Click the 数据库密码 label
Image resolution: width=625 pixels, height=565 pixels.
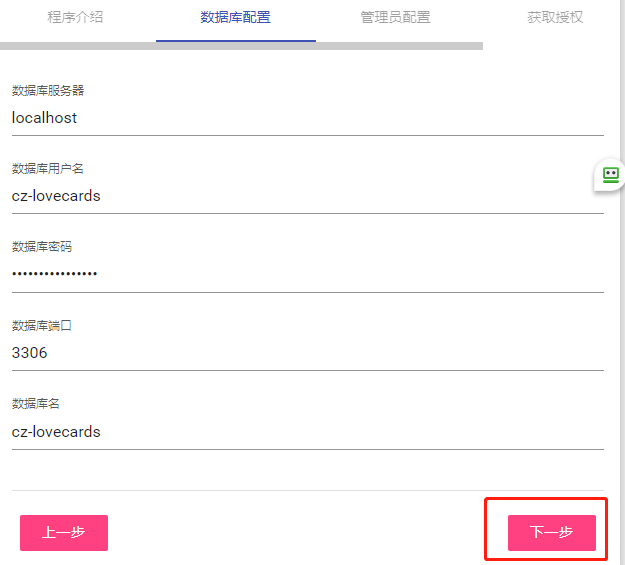coord(42,247)
